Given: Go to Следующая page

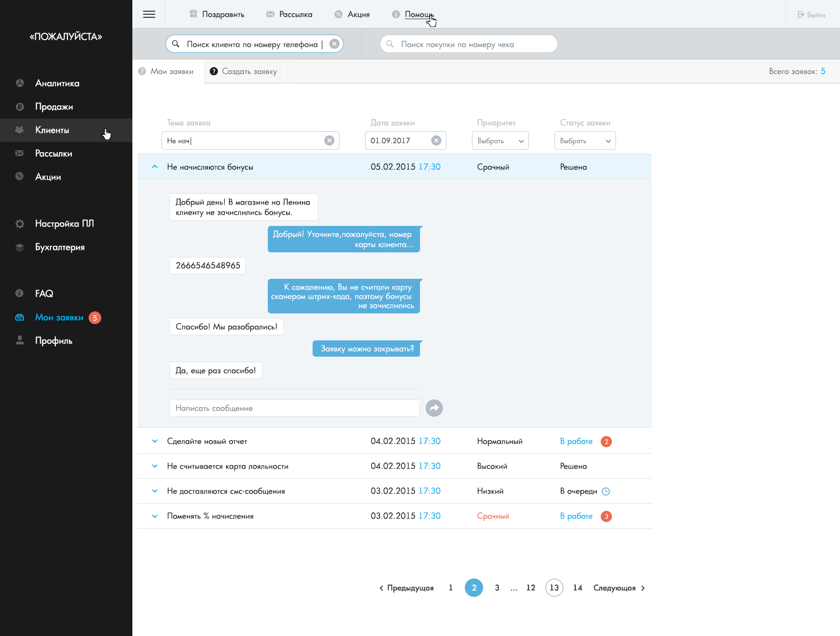Looking at the screenshot, I should 620,588.
